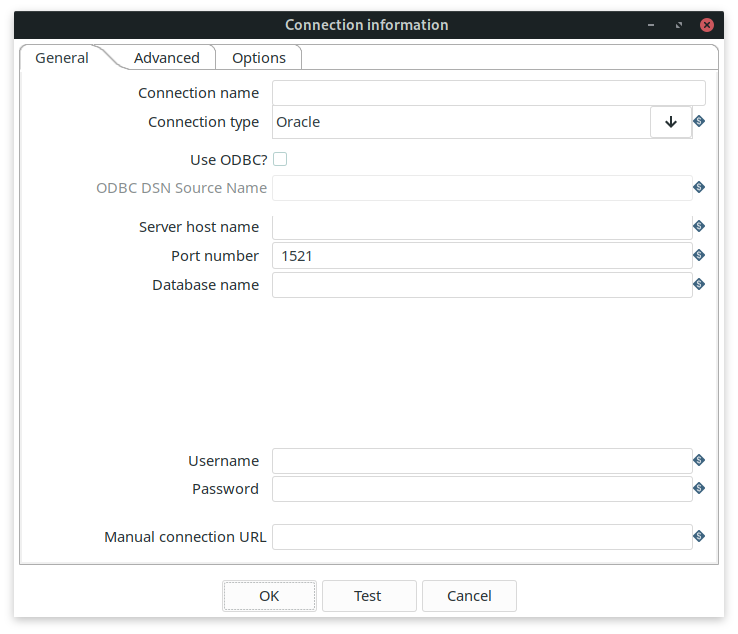Click variable icon beside Server host name
Viewport: 738px width, 634px height.
click(x=699, y=227)
